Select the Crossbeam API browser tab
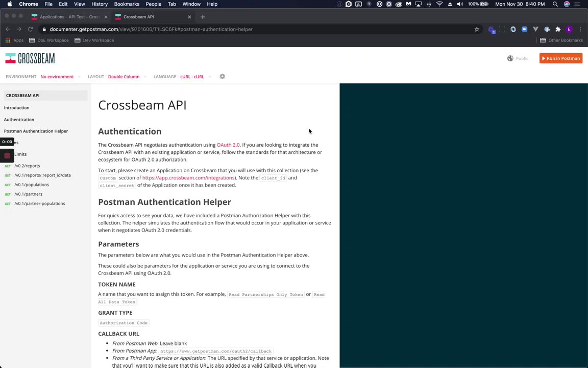Viewport: 588px width, 368px height. [153, 17]
